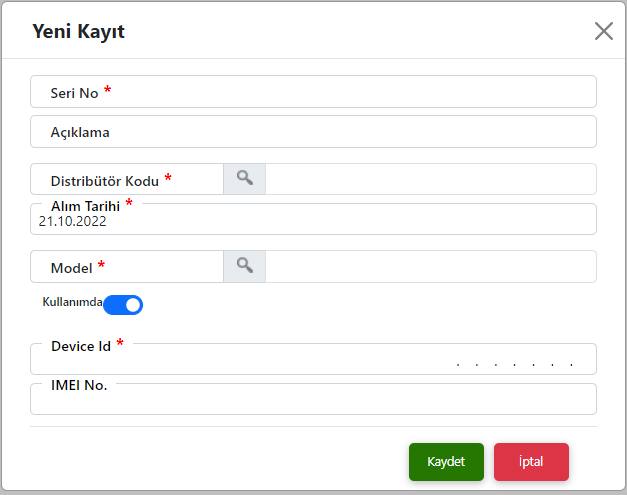Screen dimensions: 627x495
Task: Click the Device Id field label
Action: [81, 346]
